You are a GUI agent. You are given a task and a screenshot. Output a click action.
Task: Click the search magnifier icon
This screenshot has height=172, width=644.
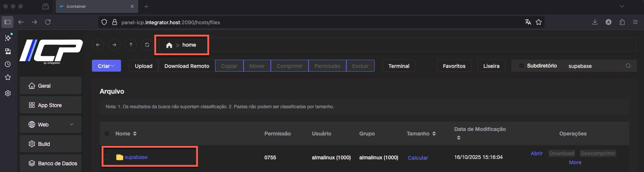tap(628, 66)
